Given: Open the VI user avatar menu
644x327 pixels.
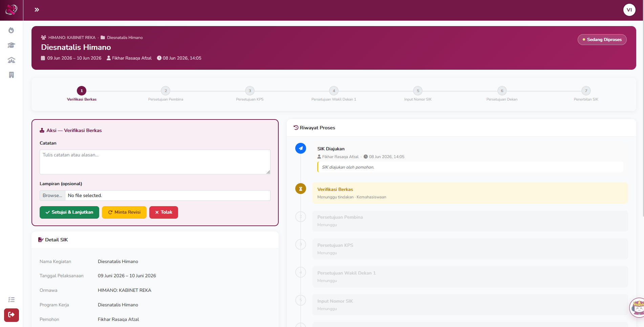Looking at the screenshot, I should (629, 10).
